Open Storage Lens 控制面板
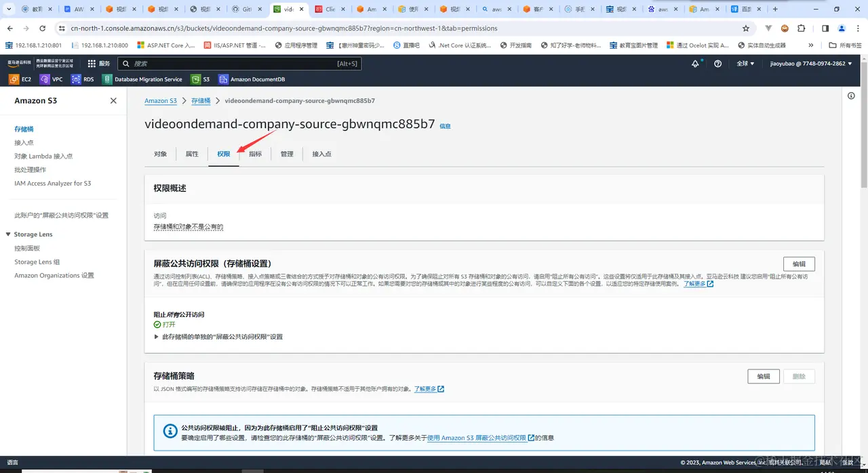Viewport: 868px width, 473px height. 27,248
